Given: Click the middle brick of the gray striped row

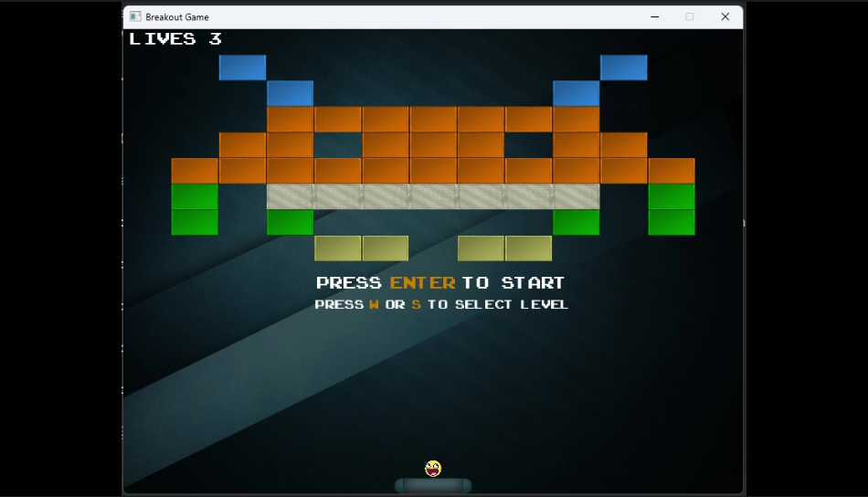Looking at the screenshot, I should pos(433,196).
